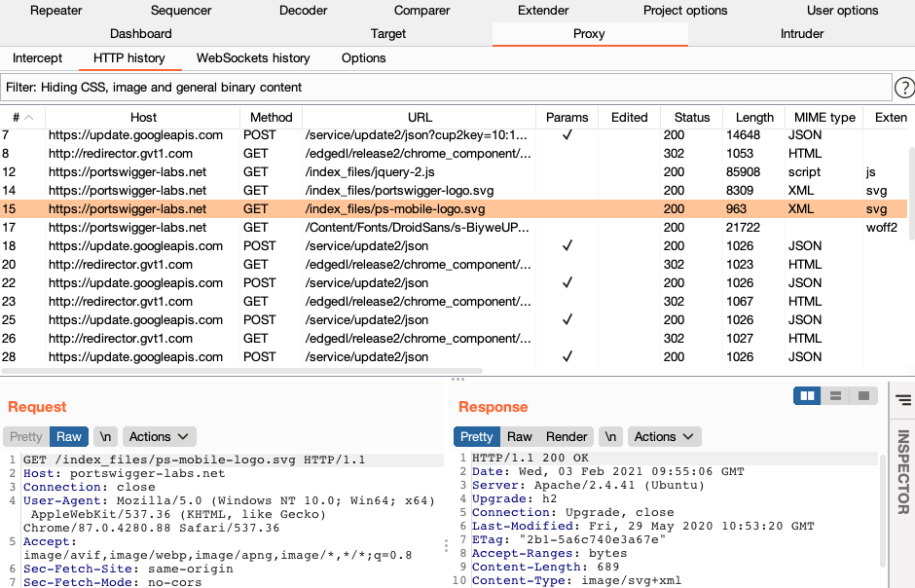
Task: Open the WebSockets history sub-tab
Action: pos(253,58)
